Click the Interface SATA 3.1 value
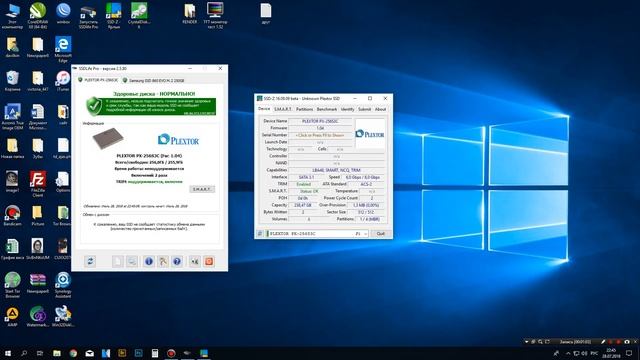Image resolution: width=640 pixels, height=360 pixels. 306,177
